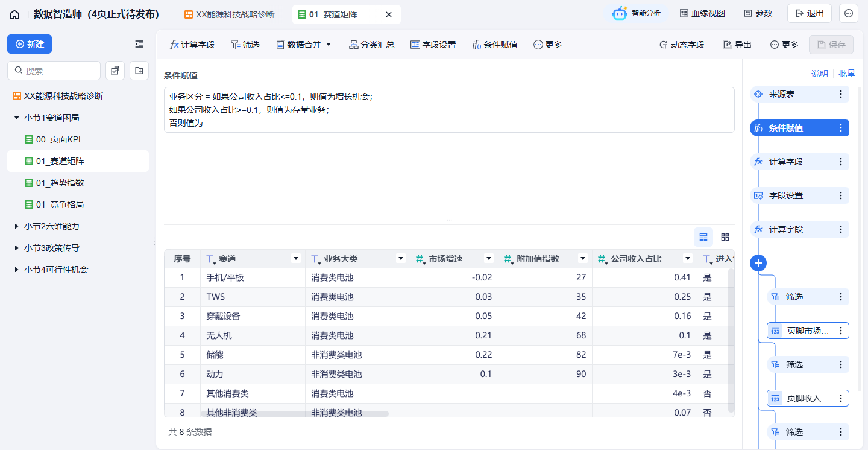The width and height of the screenshot is (868, 450).
Task: Click the 批量 link
Action: pos(847,74)
